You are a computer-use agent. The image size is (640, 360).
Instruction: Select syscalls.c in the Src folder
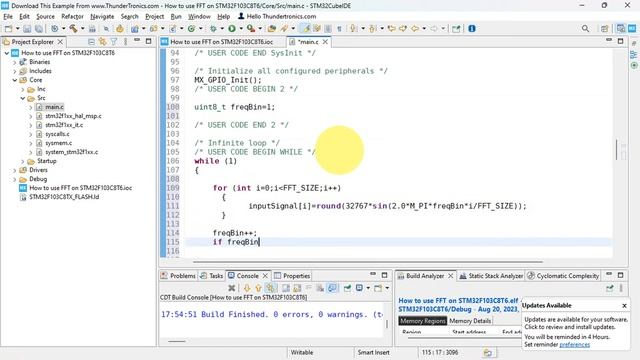[57, 134]
